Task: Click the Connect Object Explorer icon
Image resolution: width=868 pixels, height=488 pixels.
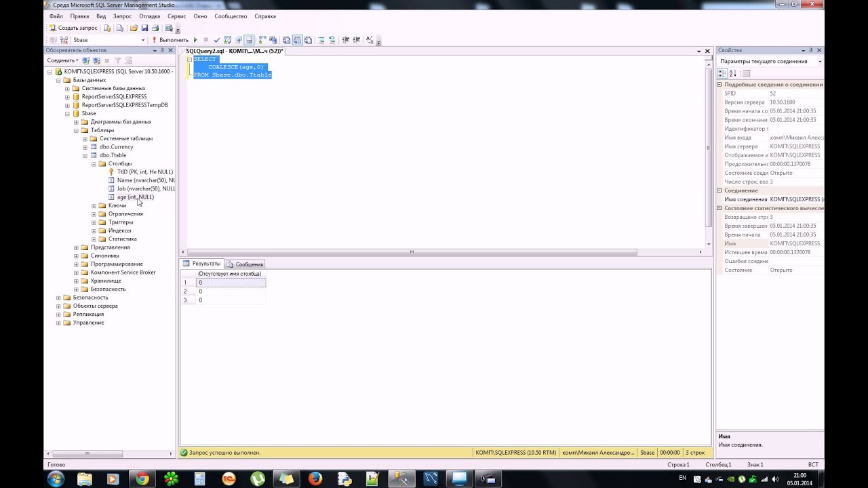Action: (85, 60)
